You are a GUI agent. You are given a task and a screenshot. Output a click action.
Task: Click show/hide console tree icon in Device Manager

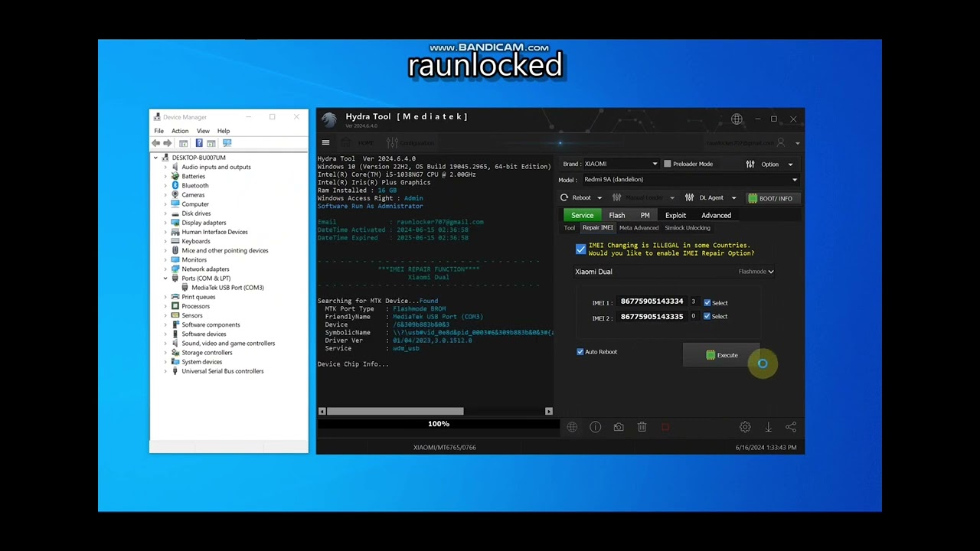(x=183, y=143)
